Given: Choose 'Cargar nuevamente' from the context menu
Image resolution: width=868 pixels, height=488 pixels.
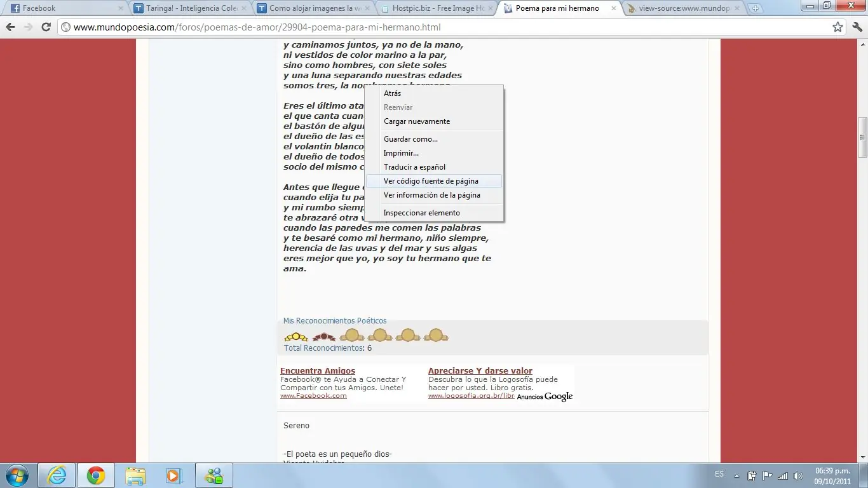Looking at the screenshot, I should pos(434,121).
